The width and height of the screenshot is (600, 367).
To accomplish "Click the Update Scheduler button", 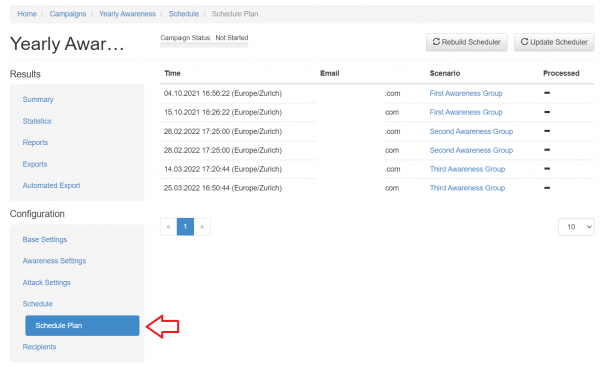I will tap(554, 42).
